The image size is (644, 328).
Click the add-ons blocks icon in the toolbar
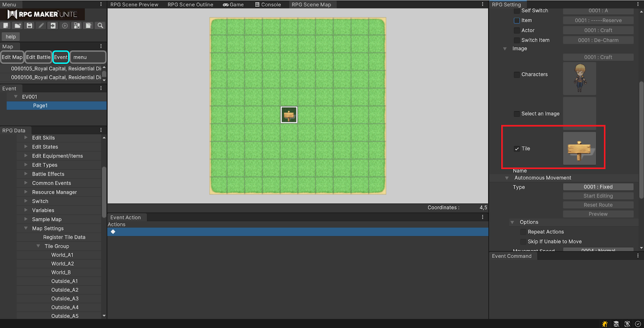click(76, 25)
